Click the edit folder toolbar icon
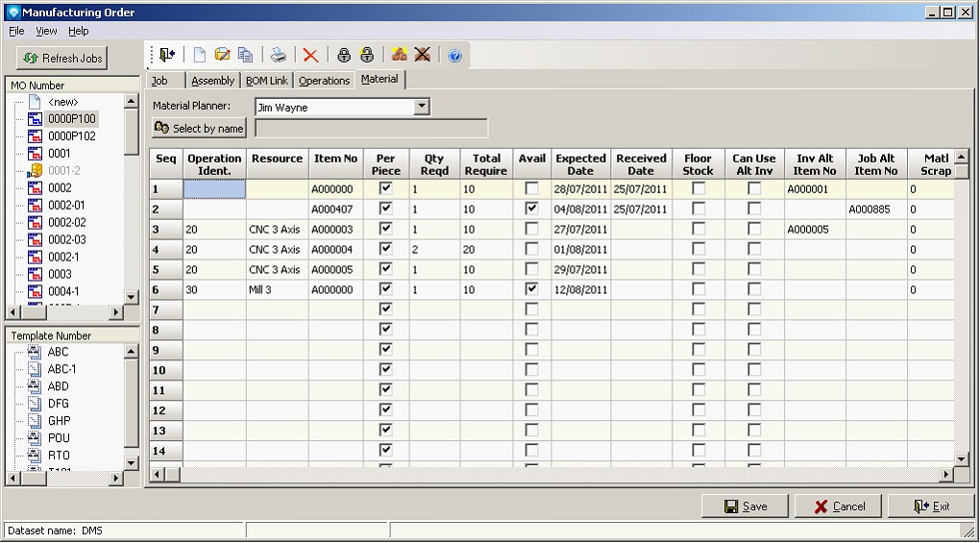This screenshot has width=980, height=543. tap(223, 56)
